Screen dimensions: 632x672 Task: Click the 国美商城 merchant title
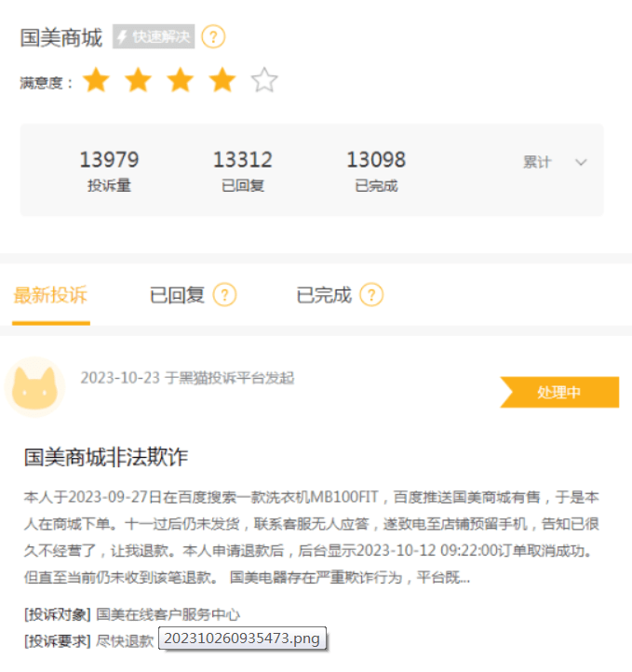(61, 38)
